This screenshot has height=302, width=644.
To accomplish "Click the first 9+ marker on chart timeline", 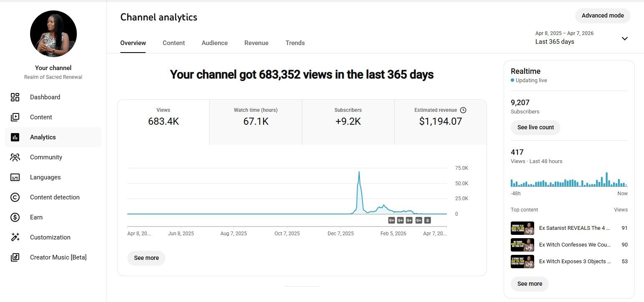I will 392,220.
